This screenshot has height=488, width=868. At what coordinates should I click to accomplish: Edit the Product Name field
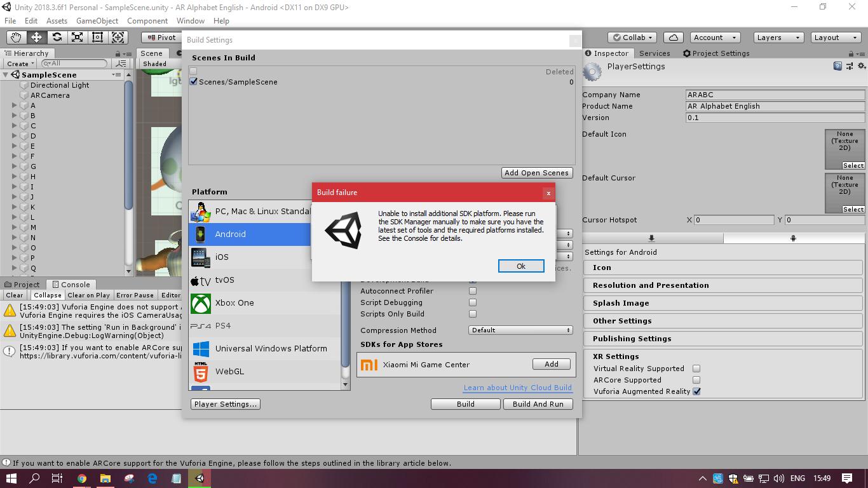775,106
